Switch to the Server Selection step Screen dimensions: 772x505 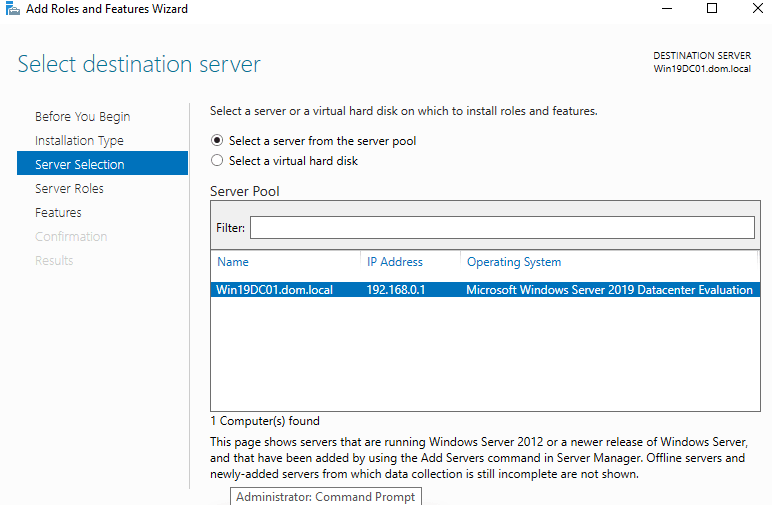(x=80, y=165)
